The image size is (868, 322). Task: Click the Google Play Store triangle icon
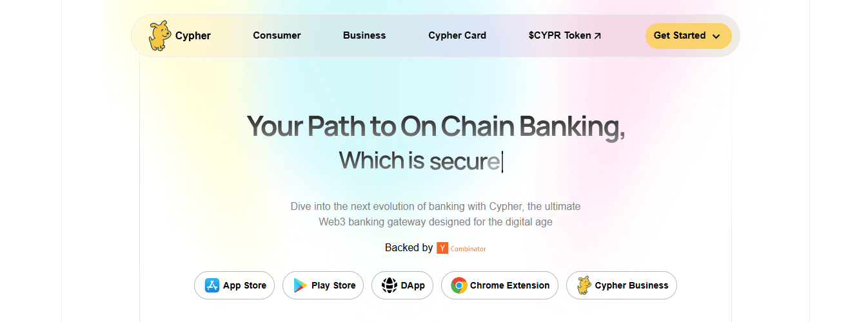click(301, 285)
